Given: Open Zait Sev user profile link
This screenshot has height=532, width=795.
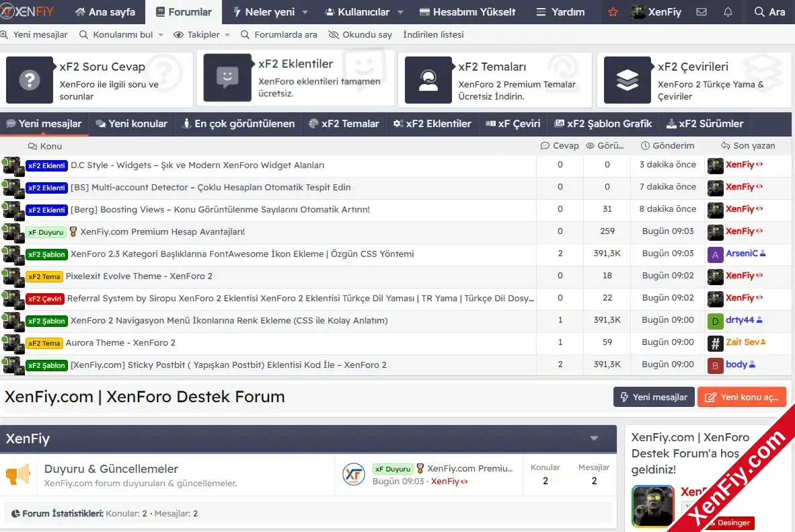Looking at the screenshot, I should 743,342.
